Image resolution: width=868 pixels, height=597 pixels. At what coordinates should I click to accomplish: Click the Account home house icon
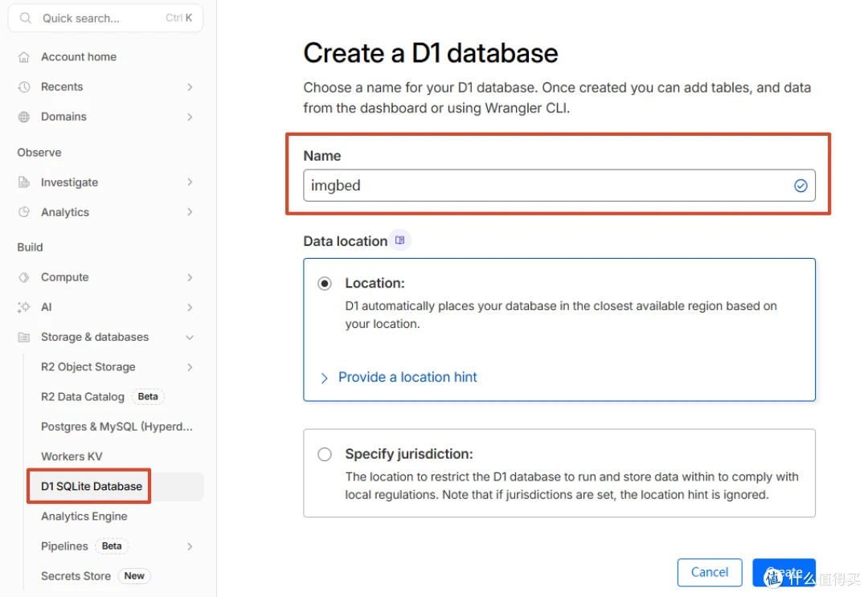[x=24, y=57]
